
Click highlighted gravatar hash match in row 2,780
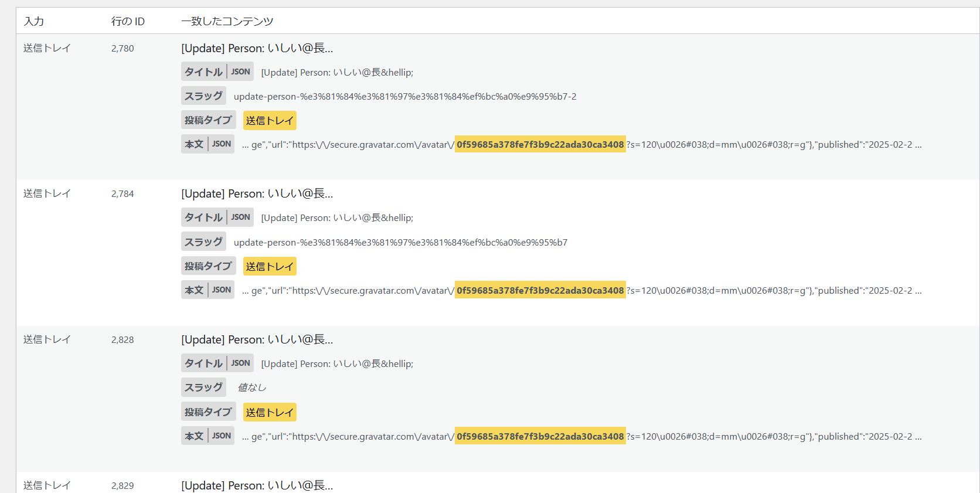tap(540, 144)
